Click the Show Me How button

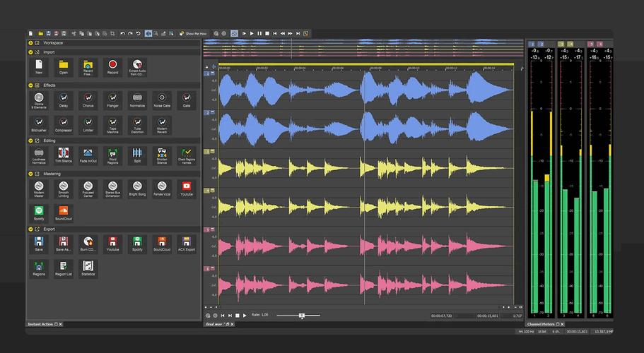pos(193,33)
